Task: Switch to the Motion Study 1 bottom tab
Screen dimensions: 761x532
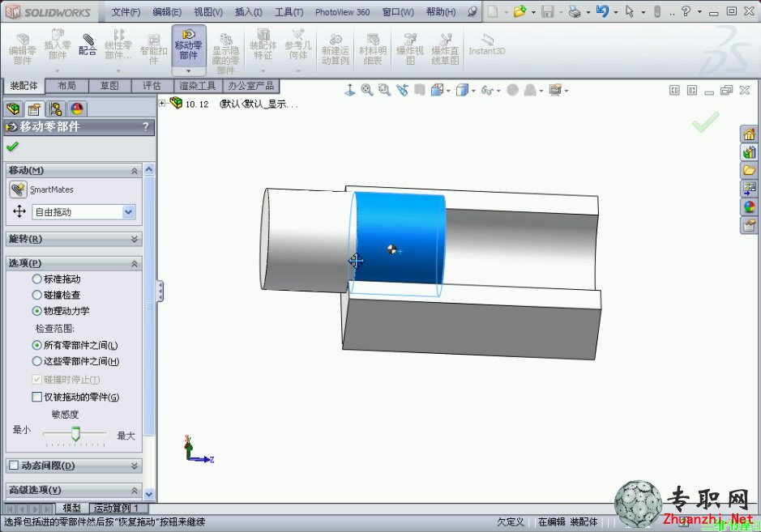Action: 117,508
